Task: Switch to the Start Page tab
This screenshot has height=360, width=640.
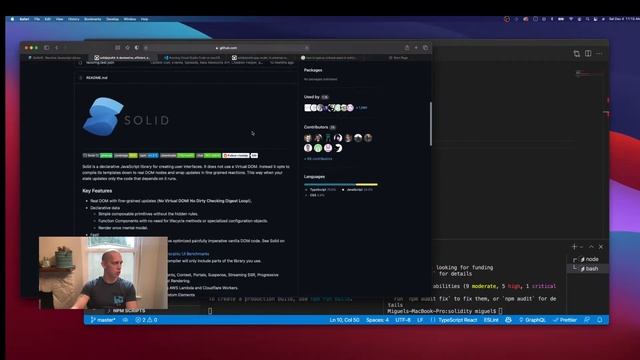Action: pos(398,58)
